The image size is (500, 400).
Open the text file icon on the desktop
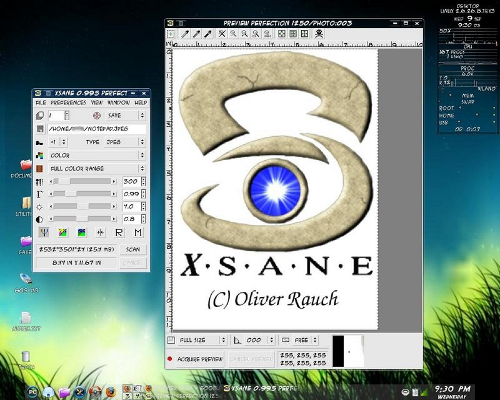[x=26, y=318]
